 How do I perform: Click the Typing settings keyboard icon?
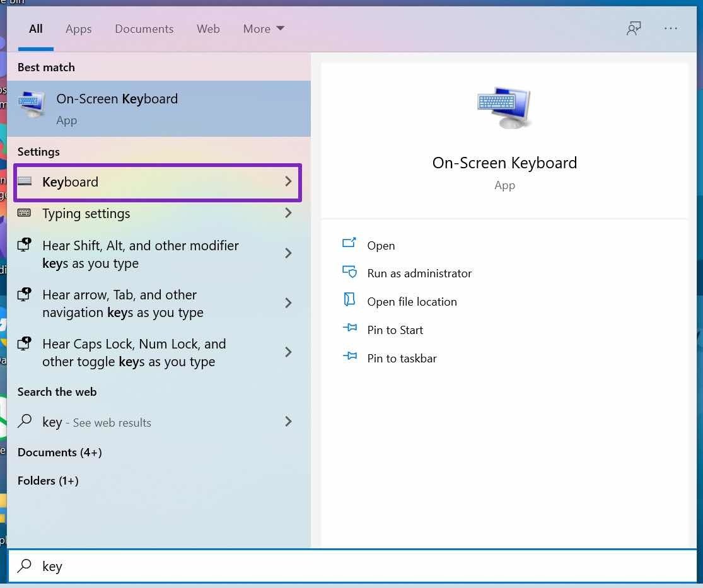point(24,213)
